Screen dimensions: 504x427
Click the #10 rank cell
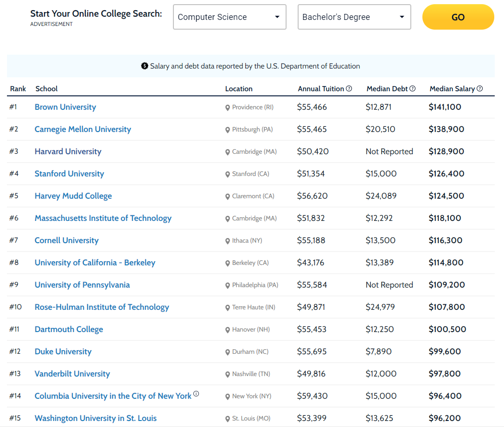pyautogui.click(x=15, y=307)
